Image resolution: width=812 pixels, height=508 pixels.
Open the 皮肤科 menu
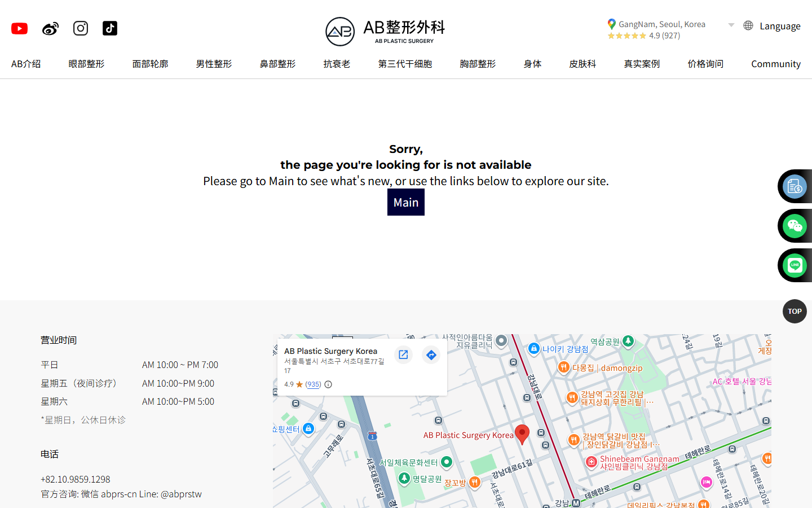[x=582, y=64]
